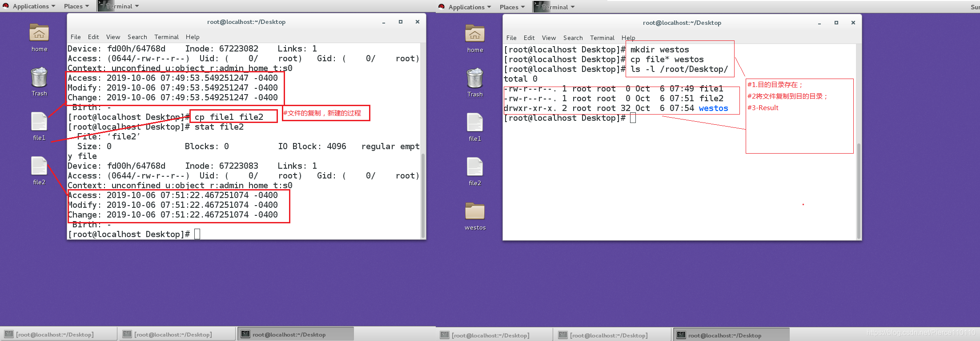Open Terminal app menu in right top panel

click(x=558, y=7)
